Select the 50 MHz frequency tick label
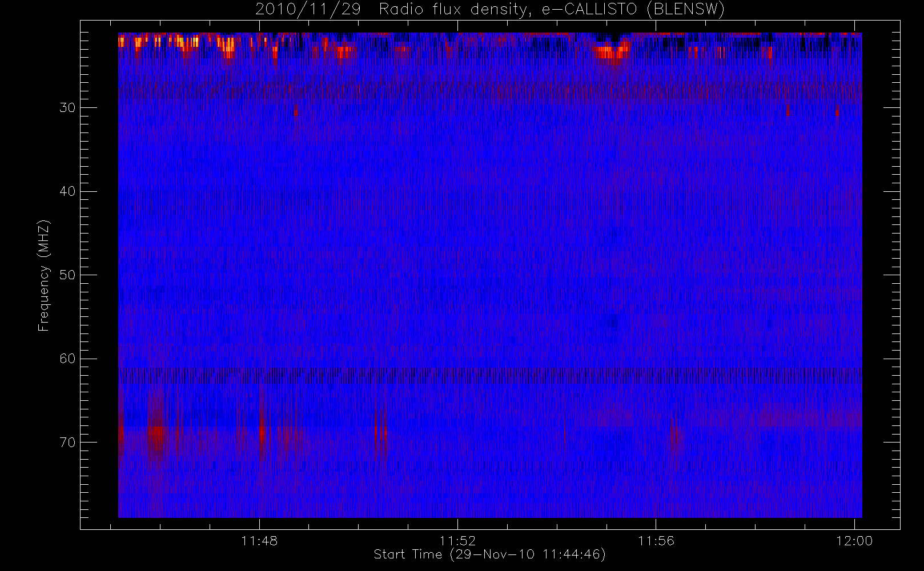The image size is (924, 571). pyautogui.click(x=67, y=275)
